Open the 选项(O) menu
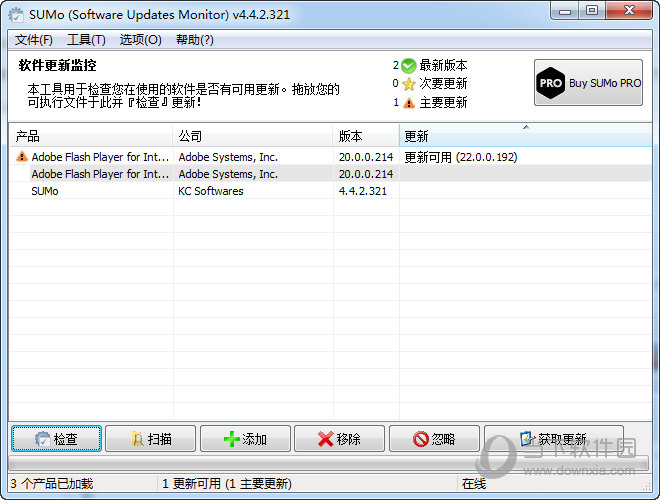This screenshot has width=660, height=500. point(141,40)
